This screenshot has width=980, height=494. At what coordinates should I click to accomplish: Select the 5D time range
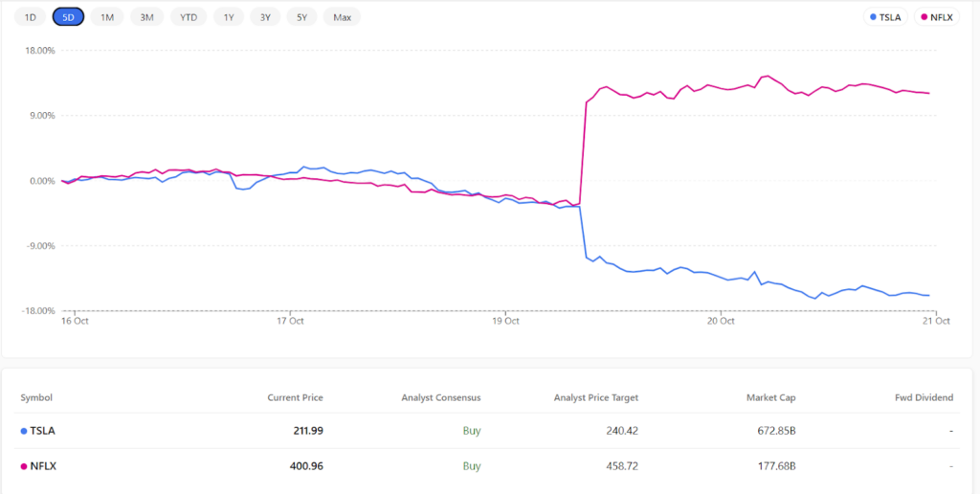[x=68, y=17]
